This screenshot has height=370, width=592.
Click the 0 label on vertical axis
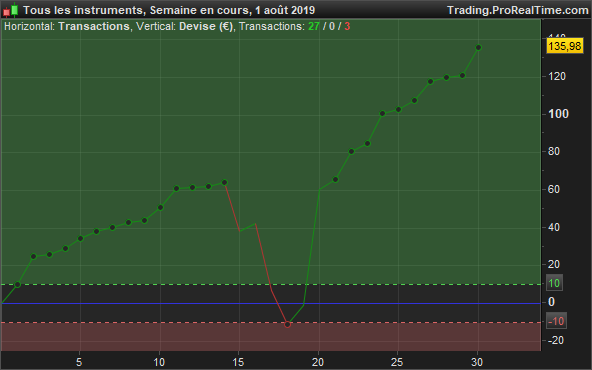551,302
